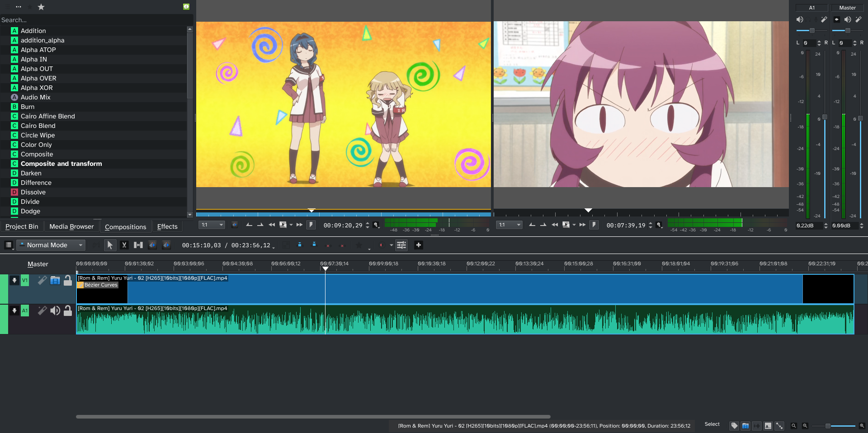868x433 pixels.
Task: Set zone out on project monitor
Action: tap(543, 225)
